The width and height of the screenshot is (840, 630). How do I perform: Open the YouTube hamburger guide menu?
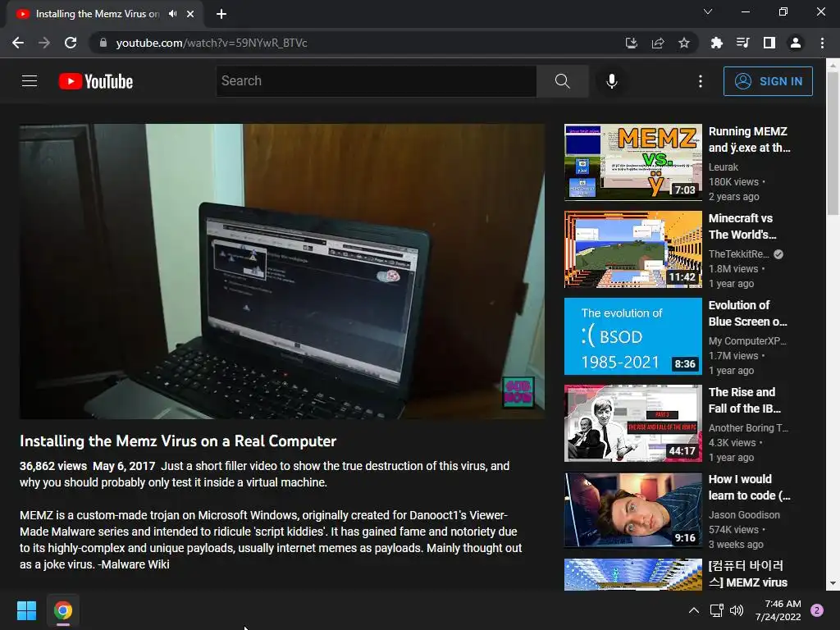coord(30,81)
